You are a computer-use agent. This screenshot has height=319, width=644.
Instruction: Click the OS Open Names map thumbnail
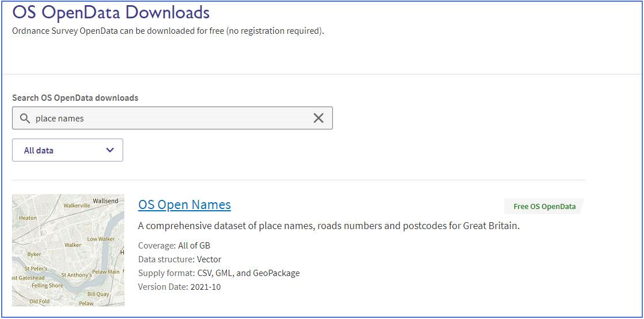click(x=68, y=250)
